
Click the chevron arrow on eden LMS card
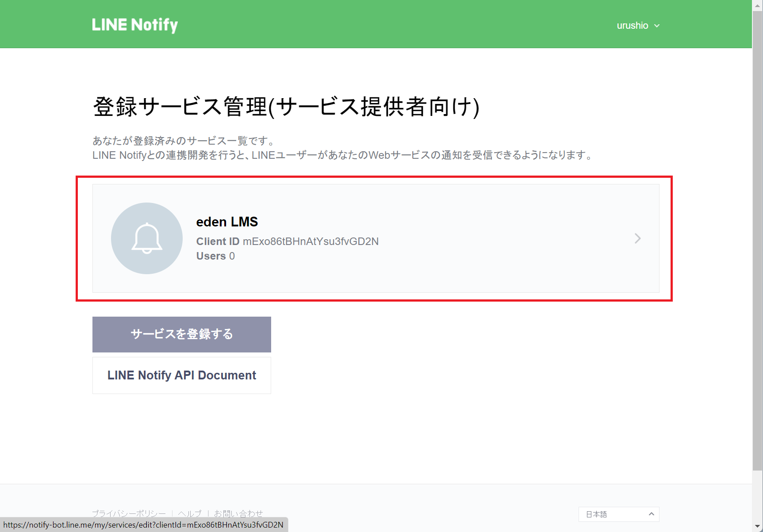tap(637, 238)
